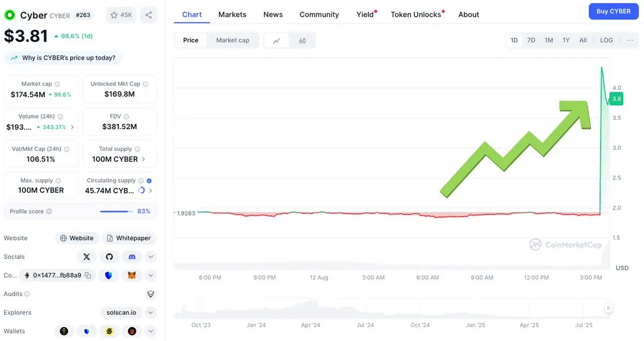Viewport: 644px width, 341px height.
Task: Switch chart to line view
Action: click(x=277, y=40)
